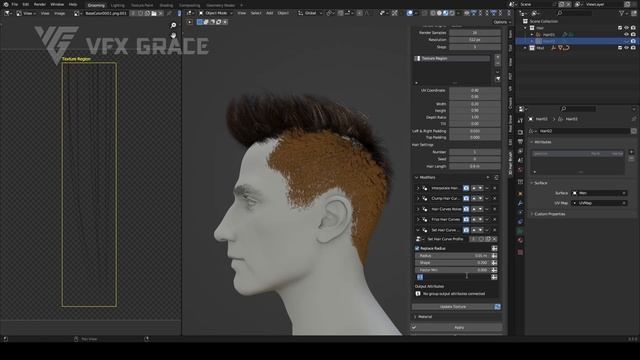Image resolution: width=640 pixels, height=360 pixels.
Task: Expand Mod collection in outliner
Action: [525, 48]
